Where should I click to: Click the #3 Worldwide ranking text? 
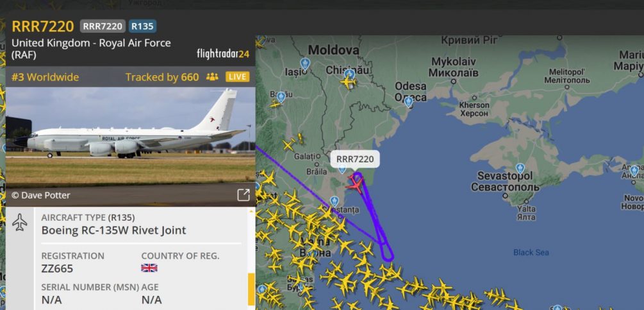[45, 77]
